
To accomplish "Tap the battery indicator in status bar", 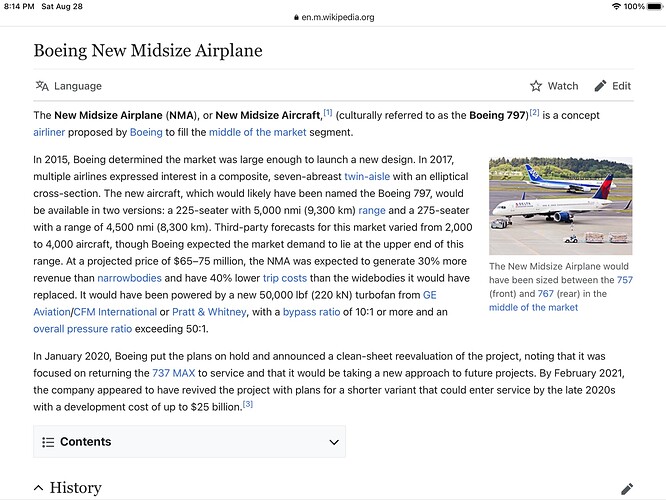I will pyautogui.click(x=655, y=6).
